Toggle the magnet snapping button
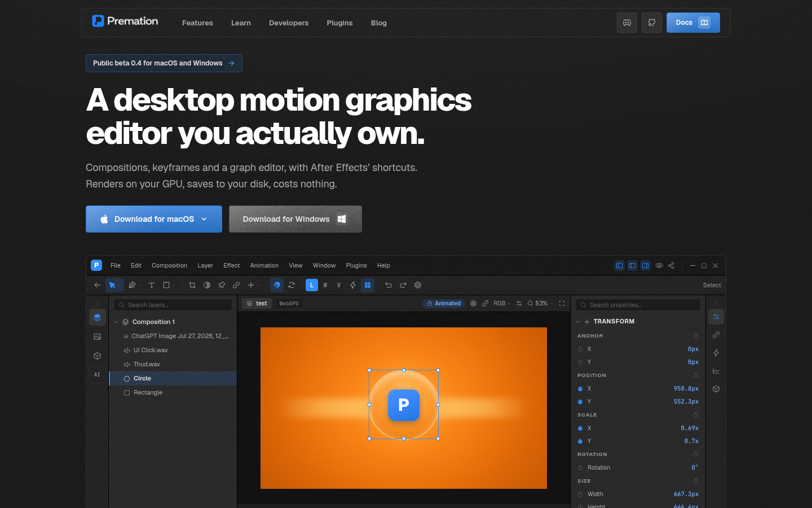Screen dimensions: 812x508 pyautogui.click(x=277, y=285)
